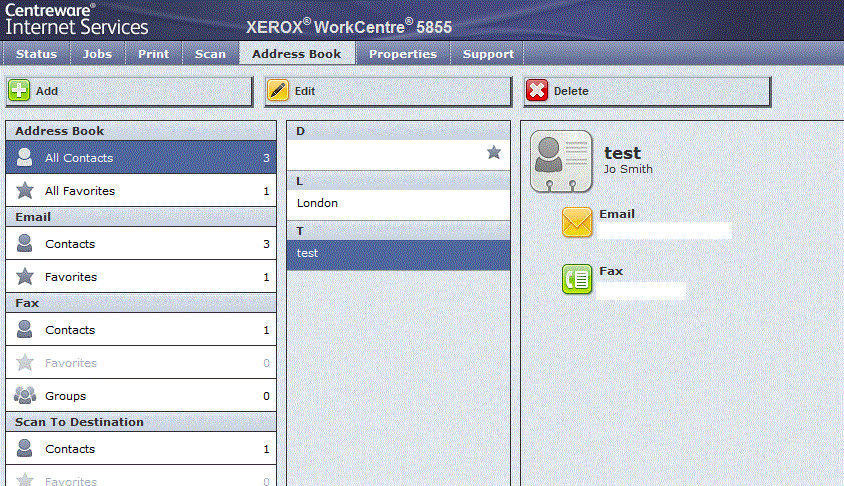Click the yellow Email envelope icon
The width and height of the screenshot is (844, 486).
[x=577, y=222]
